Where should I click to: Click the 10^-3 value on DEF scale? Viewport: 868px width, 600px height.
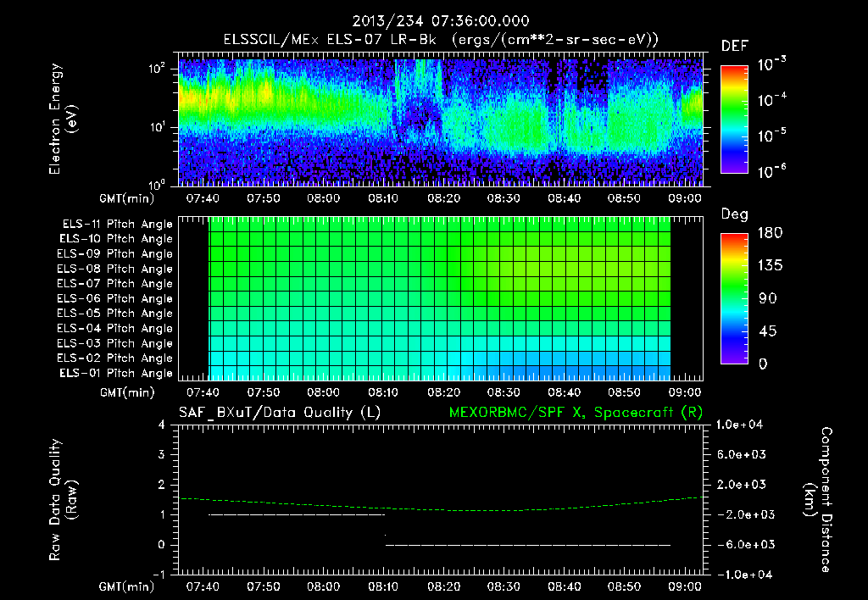tap(772, 64)
